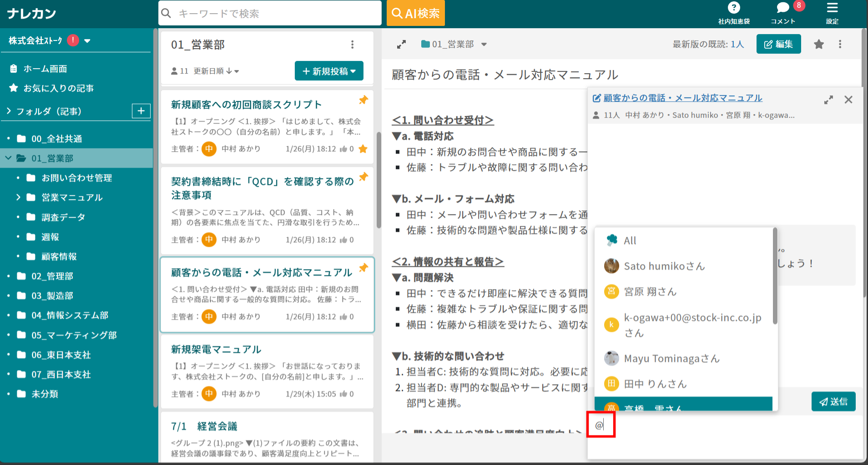This screenshot has width=868, height=465.
Task: Click the 編集 edit button
Action: pos(778,44)
